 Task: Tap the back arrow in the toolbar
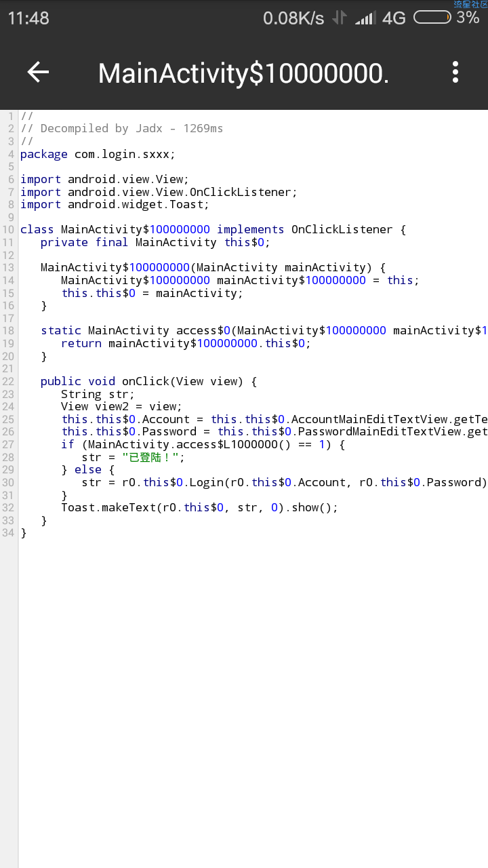pyautogui.click(x=38, y=72)
